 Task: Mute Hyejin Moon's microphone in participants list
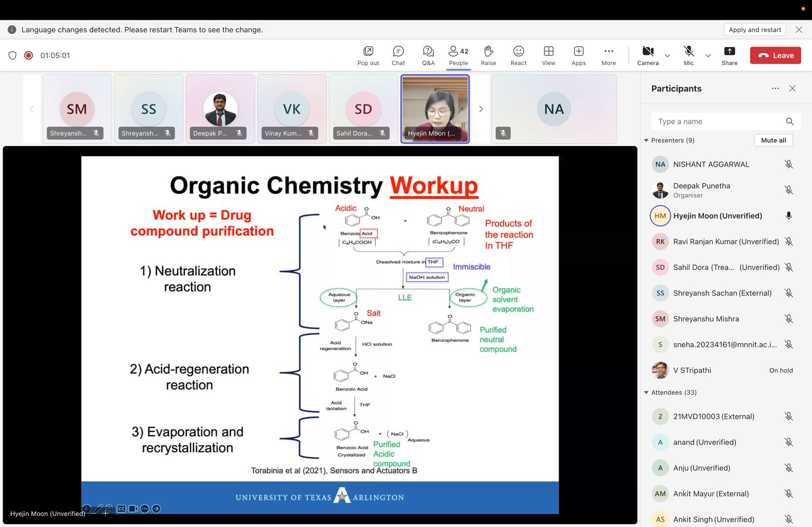click(789, 216)
